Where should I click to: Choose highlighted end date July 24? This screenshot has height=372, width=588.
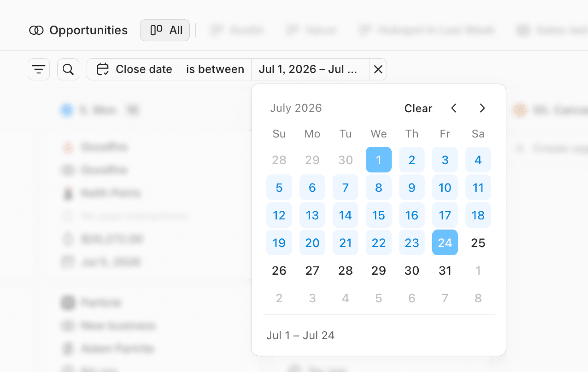(x=445, y=243)
